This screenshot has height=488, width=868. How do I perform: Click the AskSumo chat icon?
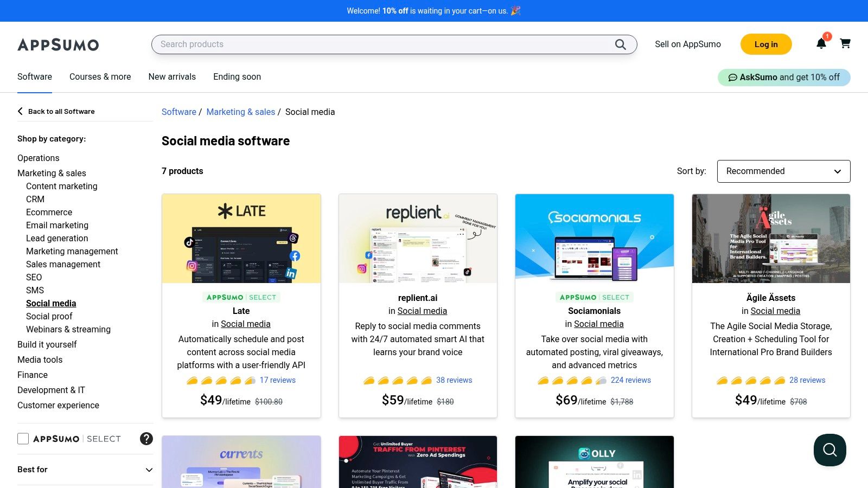[x=732, y=78]
